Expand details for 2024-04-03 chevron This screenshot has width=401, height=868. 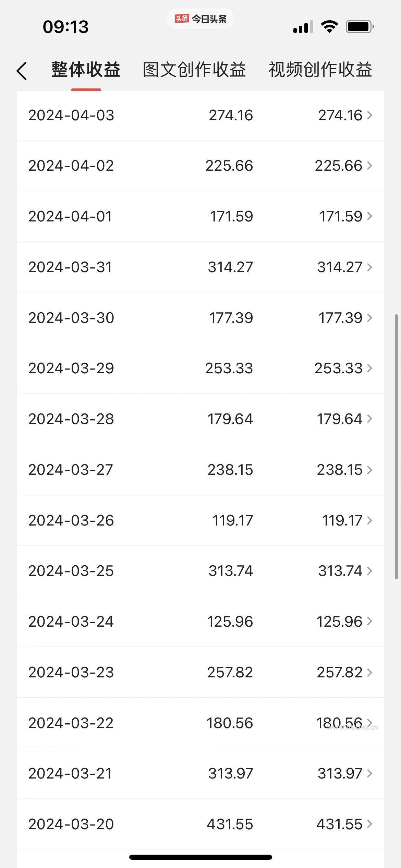pos(369,115)
